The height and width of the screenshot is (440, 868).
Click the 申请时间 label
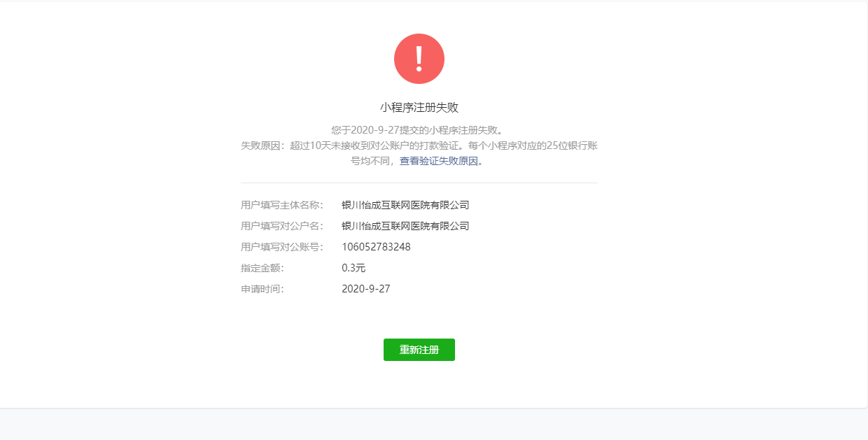pos(262,289)
